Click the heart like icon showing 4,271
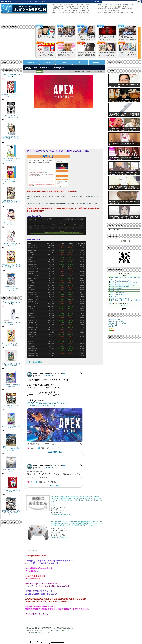 click(x=29, y=448)
